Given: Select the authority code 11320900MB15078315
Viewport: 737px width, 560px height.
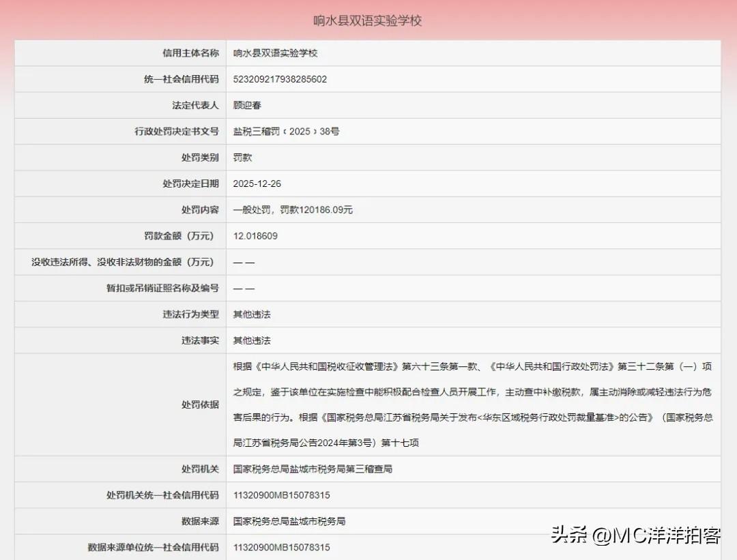Looking at the screenshot, I should click(x=281, y=495).
